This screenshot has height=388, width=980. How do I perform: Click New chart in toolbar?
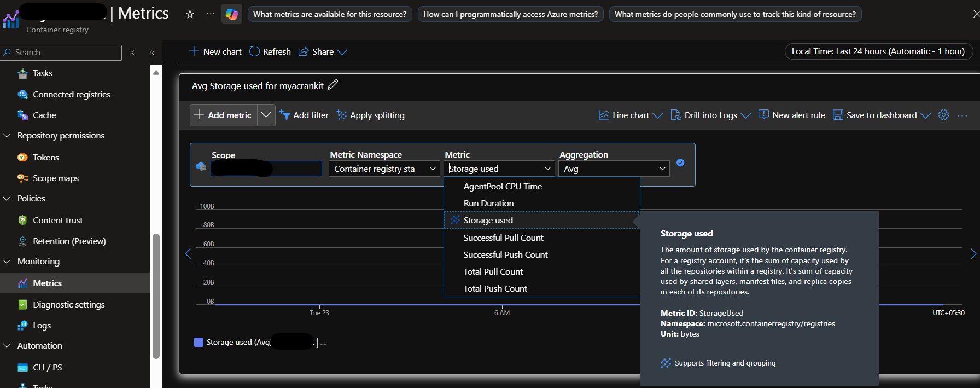coord(215,51)
